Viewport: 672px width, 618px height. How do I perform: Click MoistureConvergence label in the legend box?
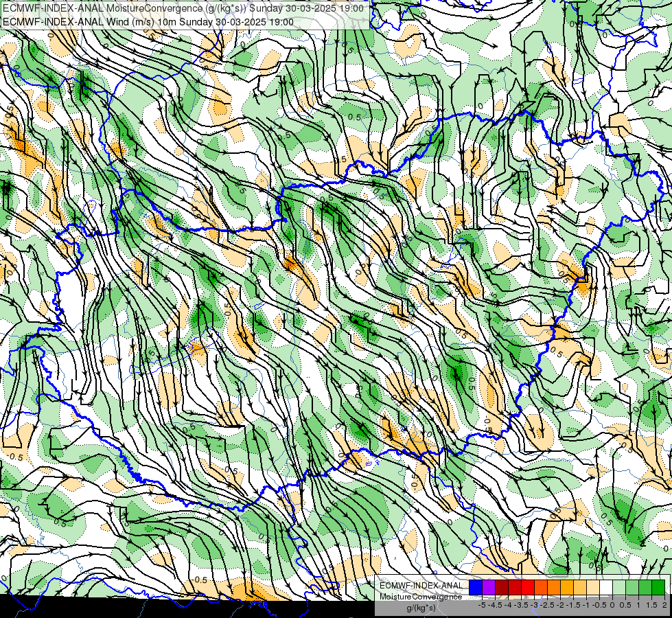(421, 597)
